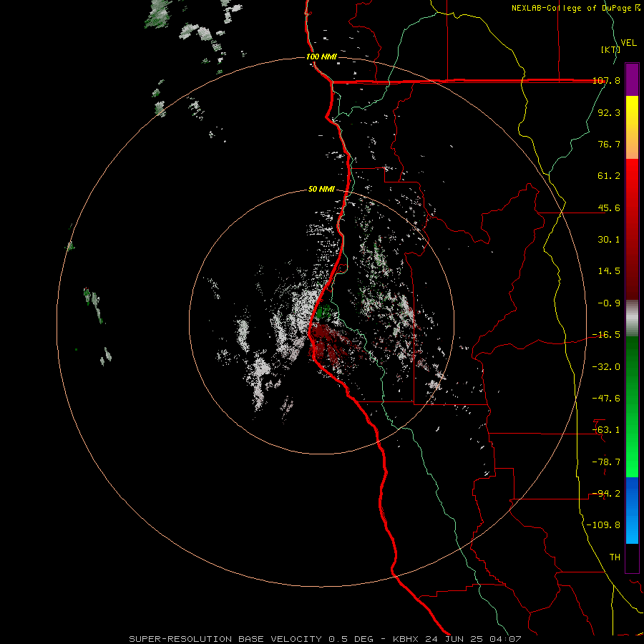The width and height of the screenshot is (644, 644).
Task: Click the 50 NMI range ring label
Action: [321, 190]
